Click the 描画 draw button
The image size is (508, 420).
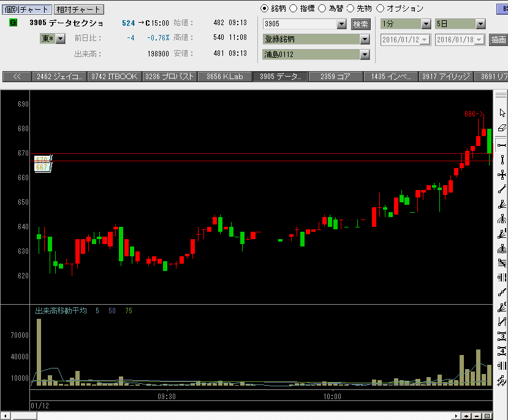(x=498, y=40)
